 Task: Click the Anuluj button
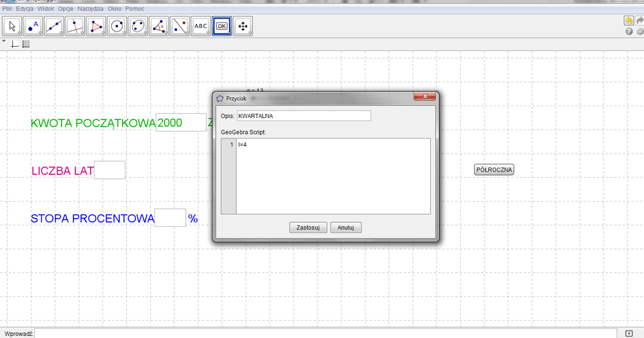pyautogui.click(x=346, y=228)
